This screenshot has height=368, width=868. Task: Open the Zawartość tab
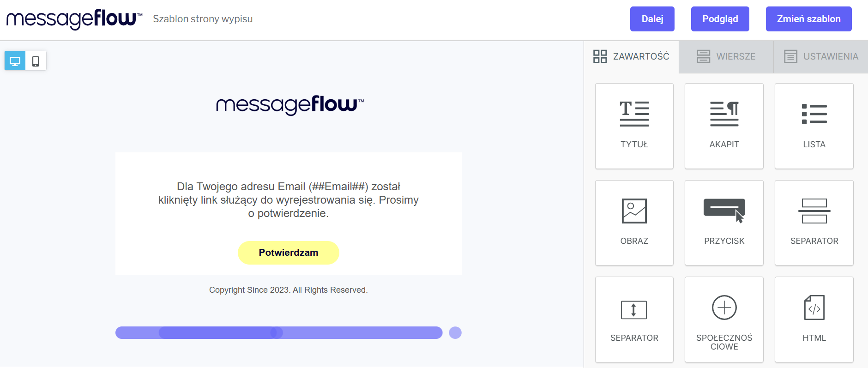(x=631, y=56)
